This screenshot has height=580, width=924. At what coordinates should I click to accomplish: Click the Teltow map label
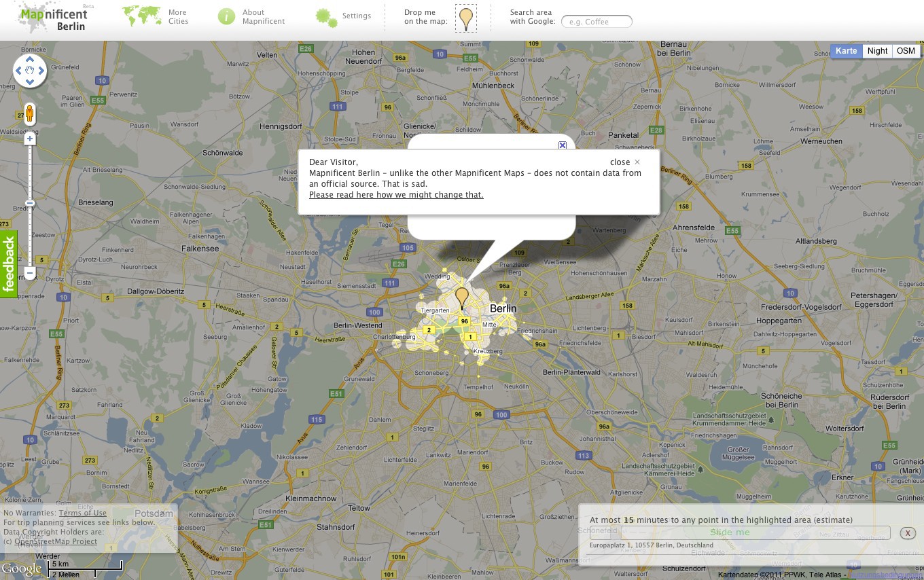(x=359, y=508)
